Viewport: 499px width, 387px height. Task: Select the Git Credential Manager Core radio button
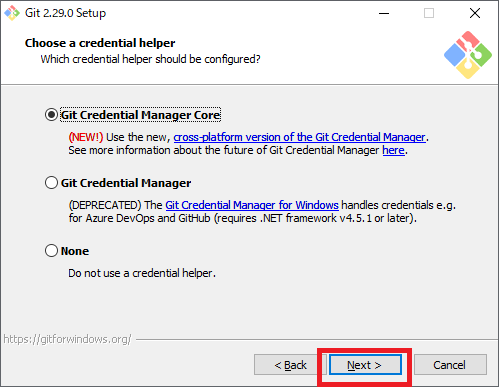(x=51, y=115)
